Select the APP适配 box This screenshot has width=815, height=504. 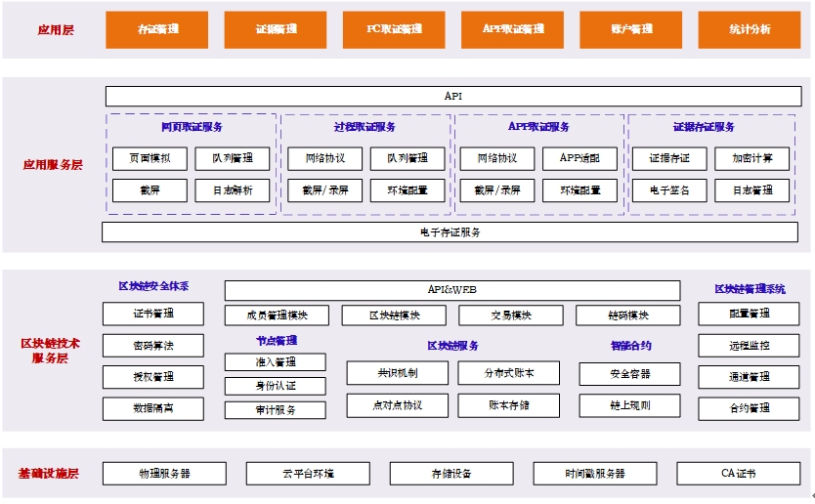point(579,158)
